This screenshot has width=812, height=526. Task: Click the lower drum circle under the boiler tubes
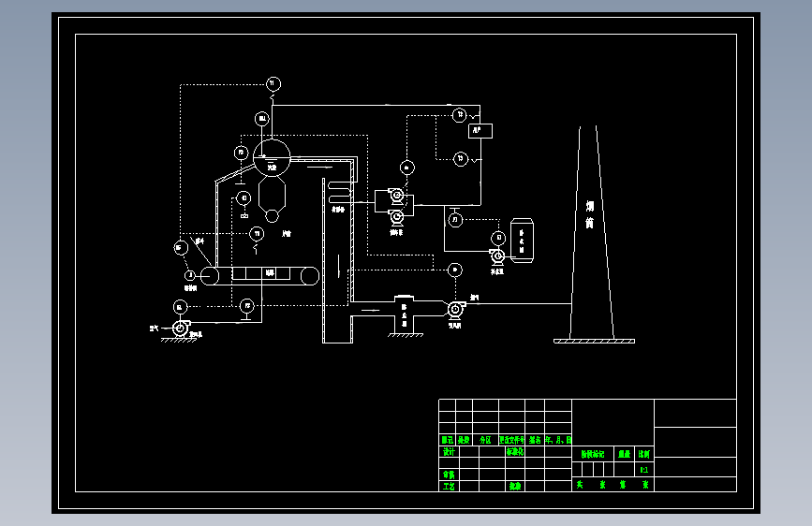click(272, 216)
